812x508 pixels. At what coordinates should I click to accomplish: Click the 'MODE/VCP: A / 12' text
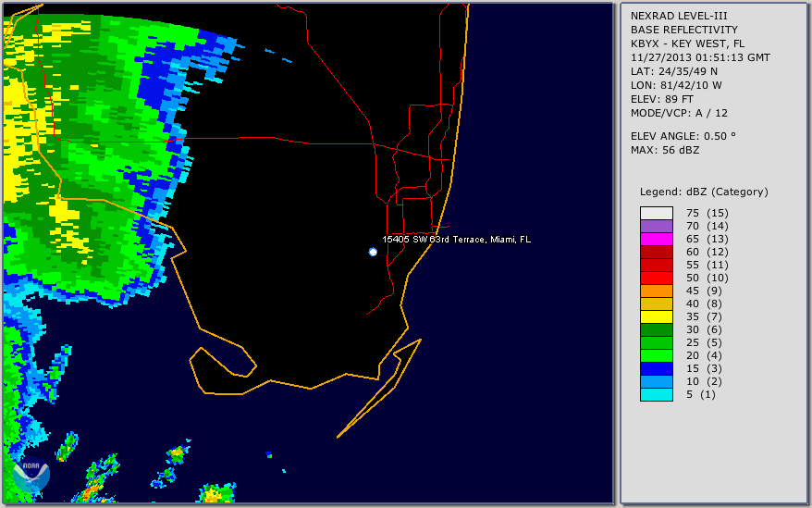point(679,113)
